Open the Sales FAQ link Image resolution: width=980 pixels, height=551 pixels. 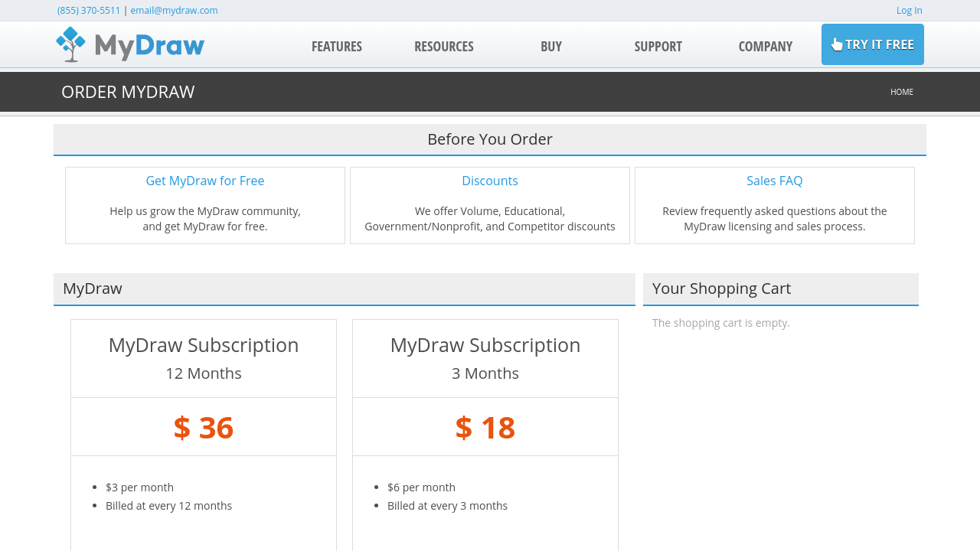point(774,181)
